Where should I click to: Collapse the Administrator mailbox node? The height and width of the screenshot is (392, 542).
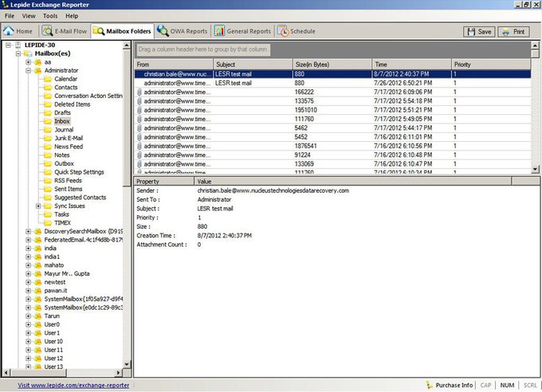29,71
